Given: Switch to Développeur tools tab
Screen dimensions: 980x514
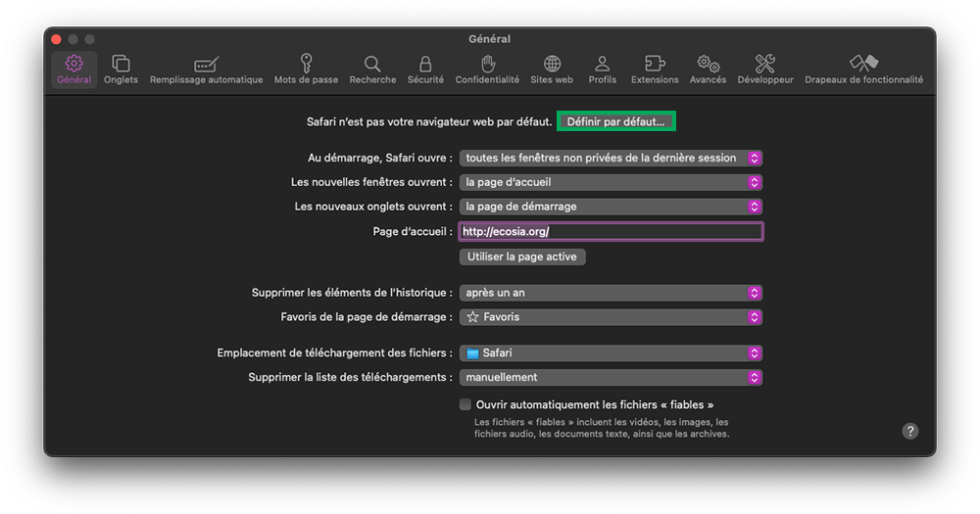Looking at the screenshot, I should [765, 70].
